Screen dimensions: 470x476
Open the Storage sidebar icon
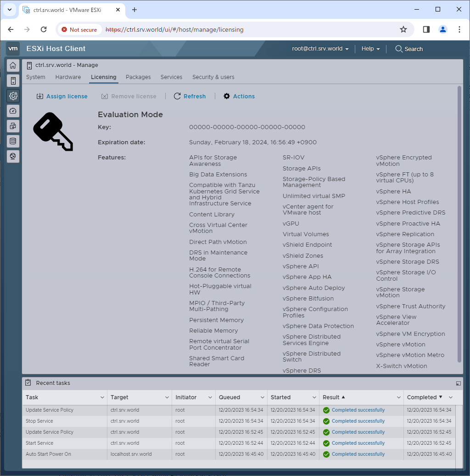(x=13, y=141)
